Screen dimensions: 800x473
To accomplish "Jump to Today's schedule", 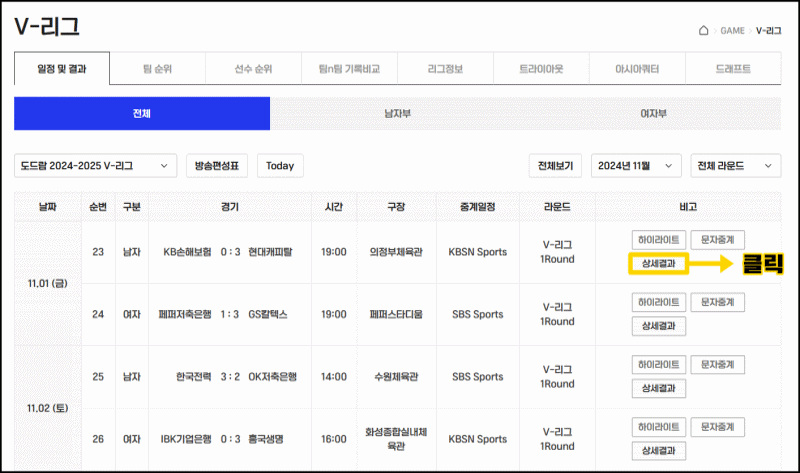I will (280, 166).
